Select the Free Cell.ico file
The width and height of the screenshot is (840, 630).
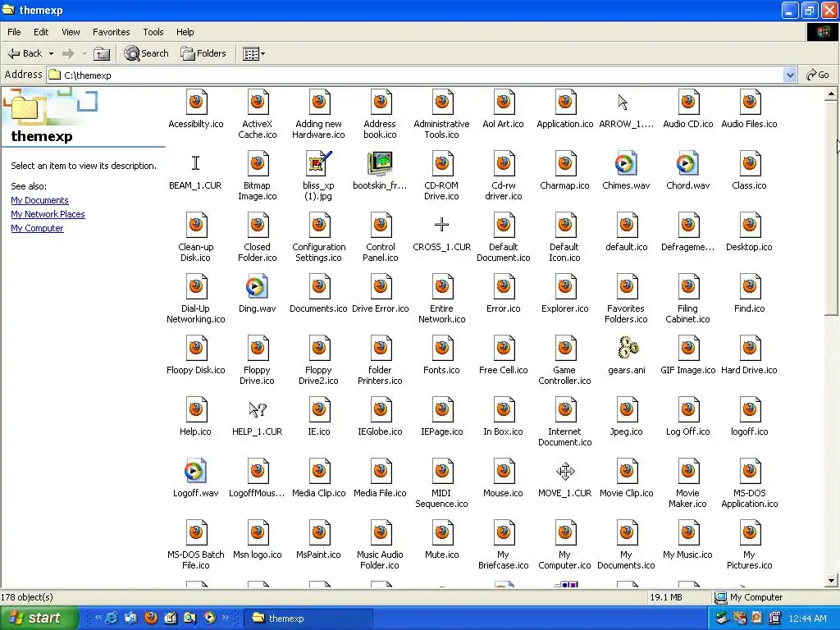[504, 348]
